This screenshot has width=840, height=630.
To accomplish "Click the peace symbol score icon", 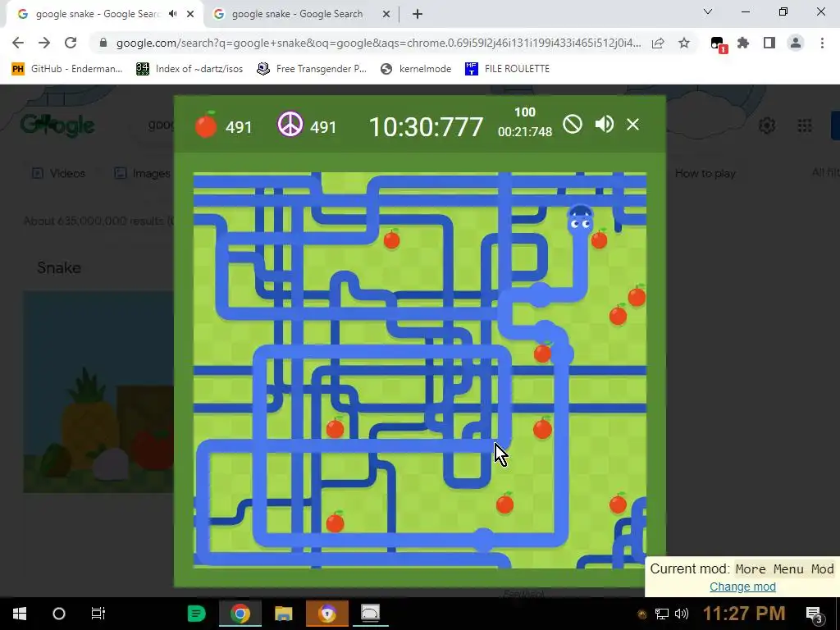I will [290, 125].
